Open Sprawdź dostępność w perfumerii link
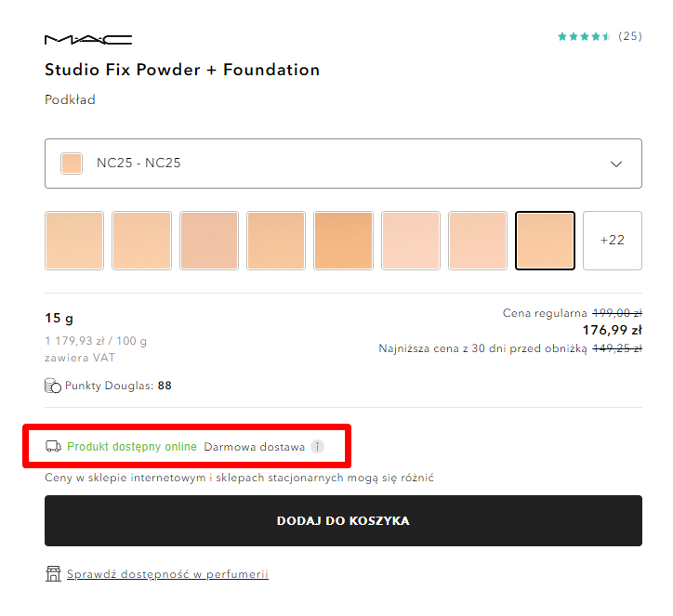The width and height of the screenshot is (673, 616). [167, 574]
